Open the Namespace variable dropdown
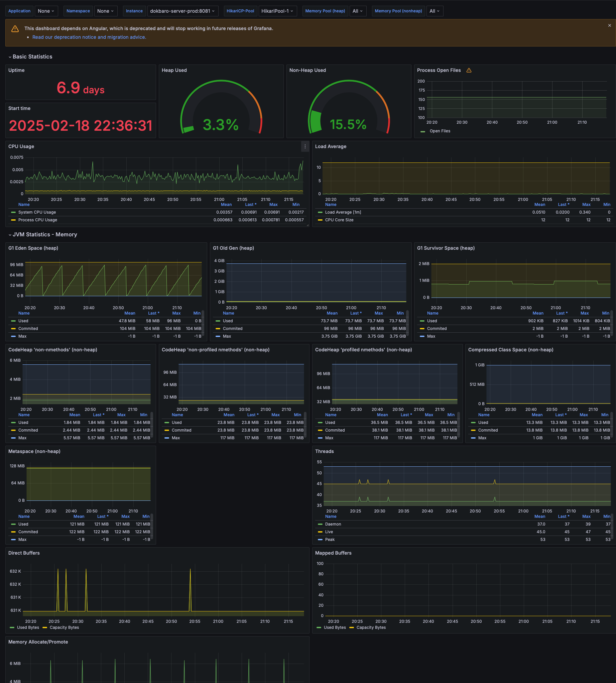 (x=106, y=11)
